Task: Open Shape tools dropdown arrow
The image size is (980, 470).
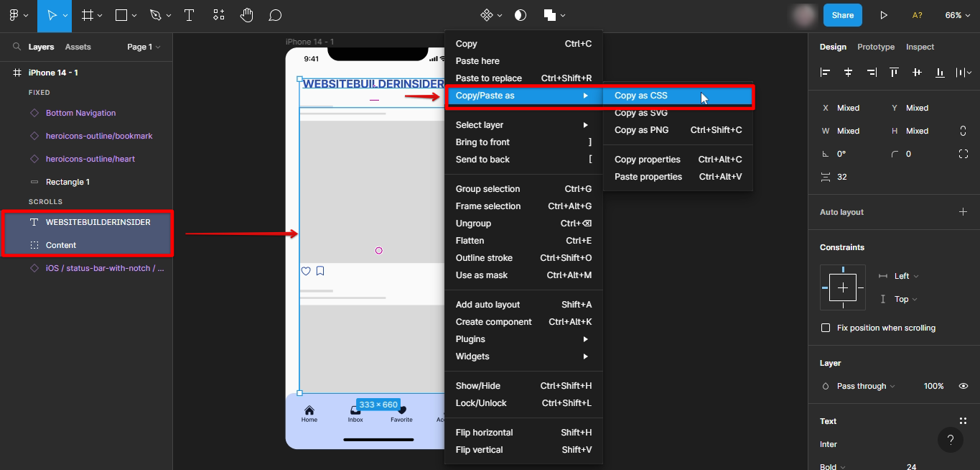Action: 134,15
